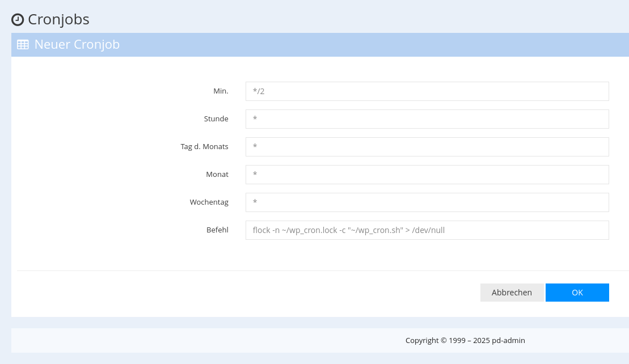Select the grid icon in the blue header bar

[23, 44]
